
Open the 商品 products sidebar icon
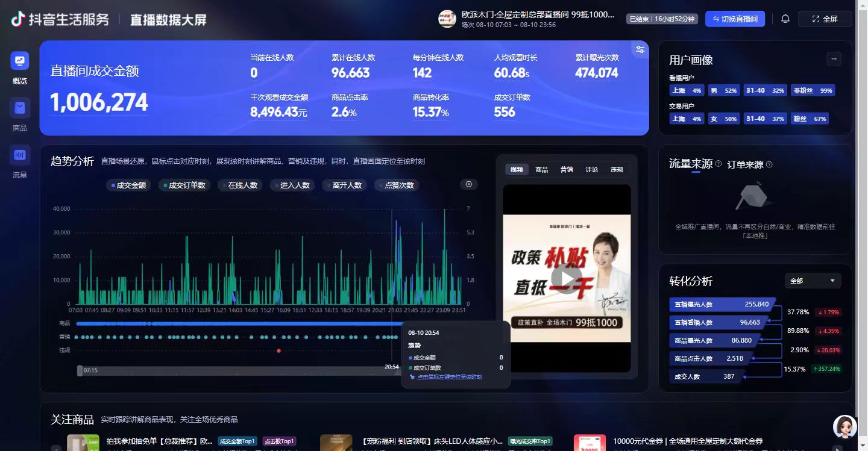click(20, 108)
